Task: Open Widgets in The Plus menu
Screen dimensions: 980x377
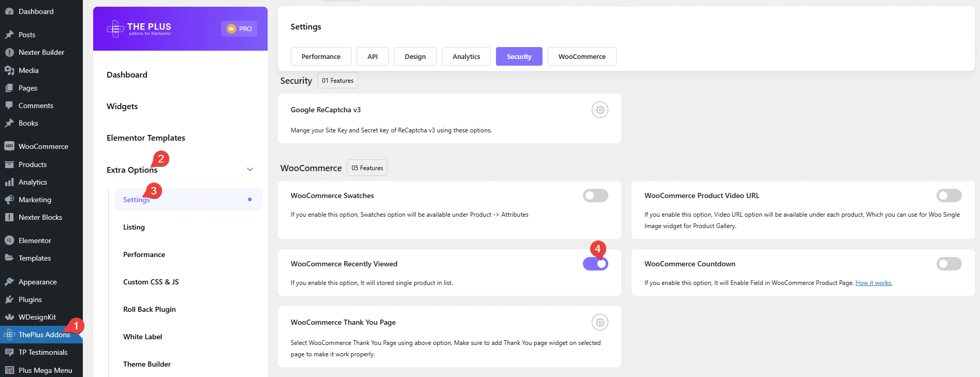Action: pos(122,107)
